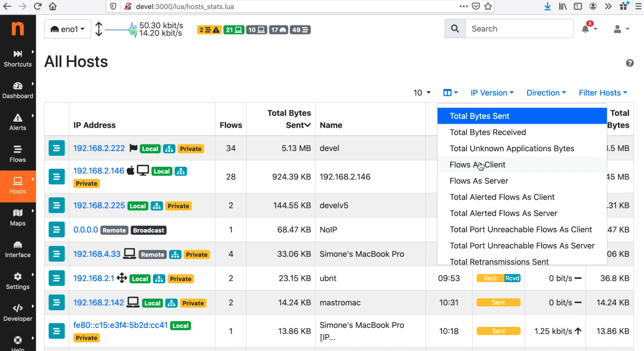644x351 pixels.
Task: Open host link 192.168.2.225
Action: 99,205
